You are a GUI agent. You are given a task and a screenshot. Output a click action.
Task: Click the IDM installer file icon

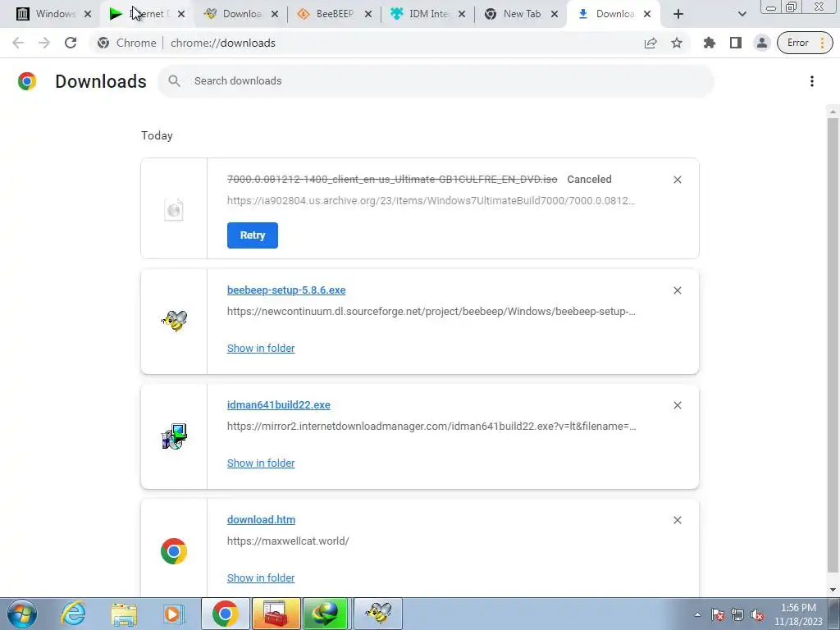(174, 436)
